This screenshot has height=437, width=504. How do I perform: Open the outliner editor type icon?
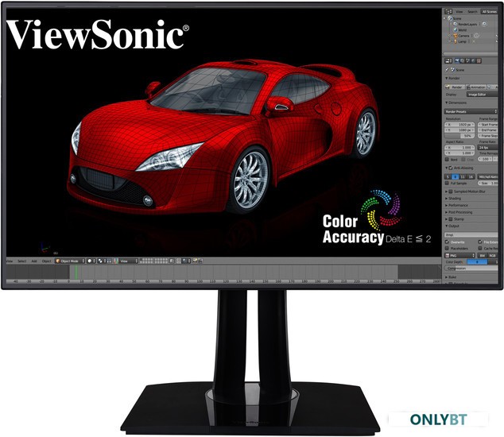pos(448,12)
